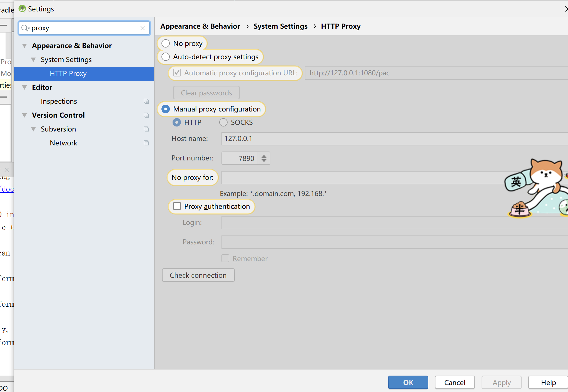Clear the proxy search field X icon
Screen dimensions: 568x392
click(143, 28)
